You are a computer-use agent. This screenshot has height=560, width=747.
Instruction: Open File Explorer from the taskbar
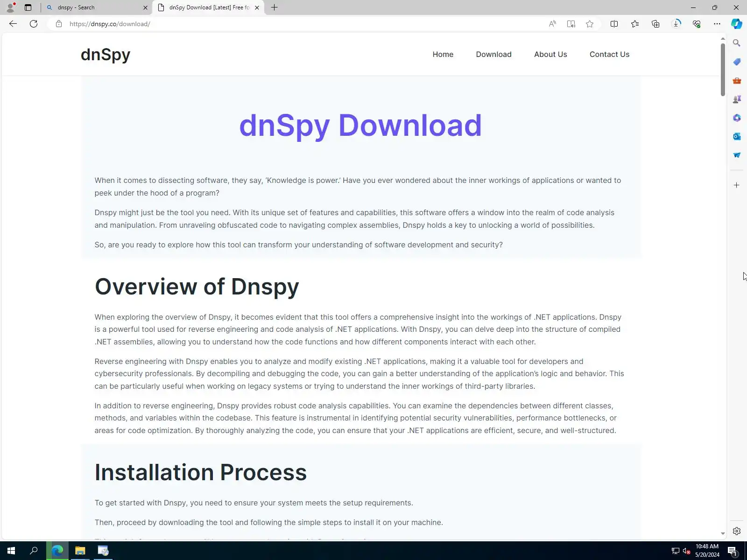pyautogui.click(x=80, y=551)
